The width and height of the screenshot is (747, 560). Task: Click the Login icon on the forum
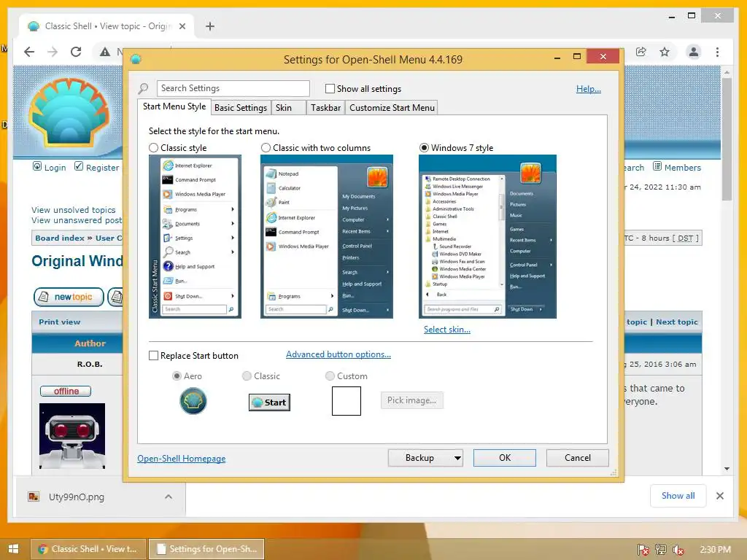click(x=37, y=166)
